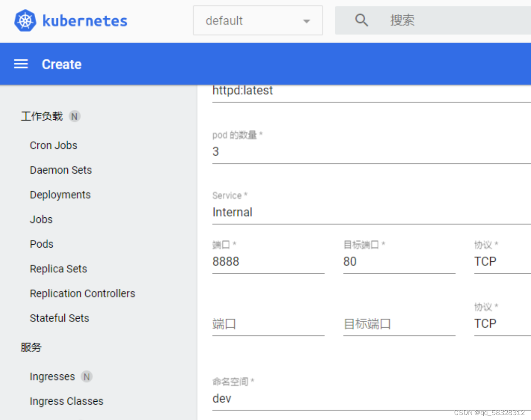The image size is (531, 420).
Task: Click the search magnifier icon
Action: tap(361, 20)
